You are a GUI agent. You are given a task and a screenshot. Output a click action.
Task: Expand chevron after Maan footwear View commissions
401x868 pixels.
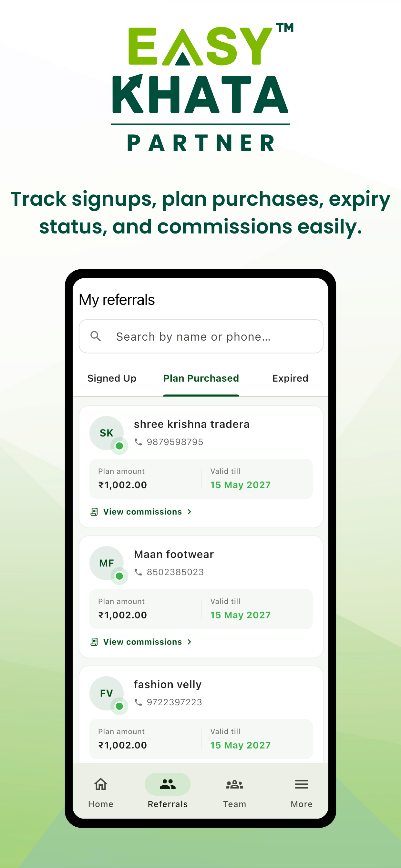click(190, 642)
